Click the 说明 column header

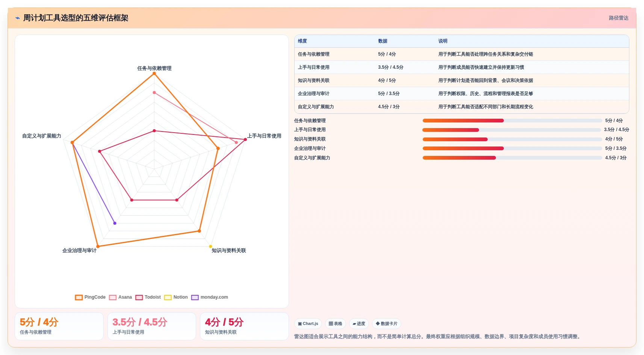(x=443, y=41)
